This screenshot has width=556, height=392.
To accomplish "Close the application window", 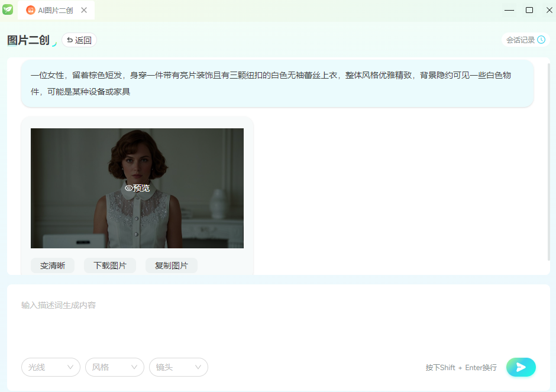I will click(x=549, y=10).
